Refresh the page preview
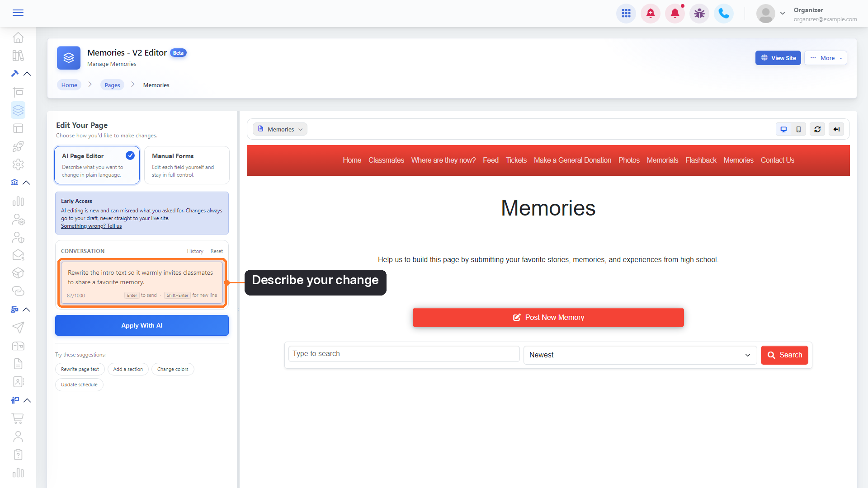The image size is (868, 488). (x=817, y=129)
